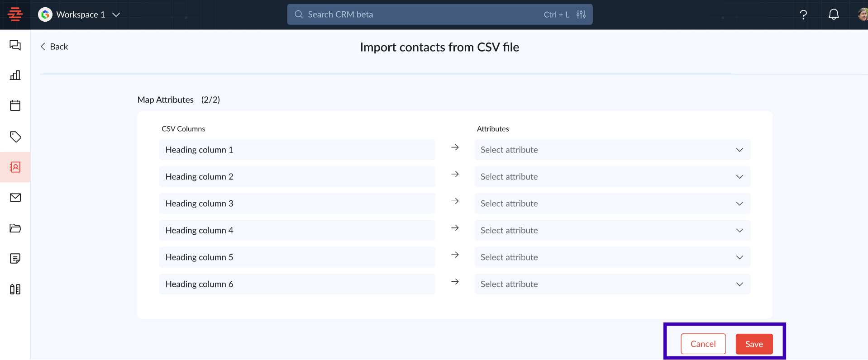The image size is (868, 360).
Task: Click the Cancel button
Action: pyautogui.click(x=703, y=344)
